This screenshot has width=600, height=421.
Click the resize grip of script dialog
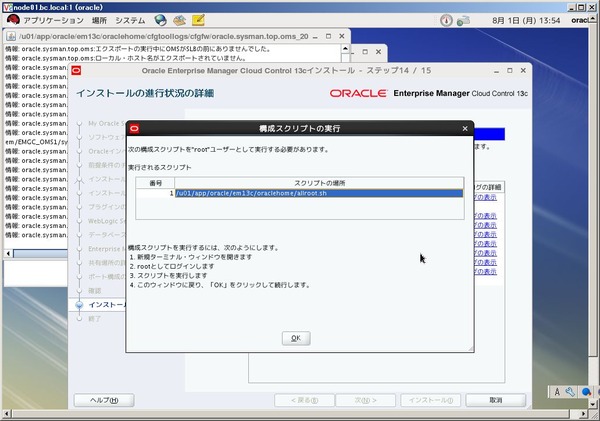(470, 348)
